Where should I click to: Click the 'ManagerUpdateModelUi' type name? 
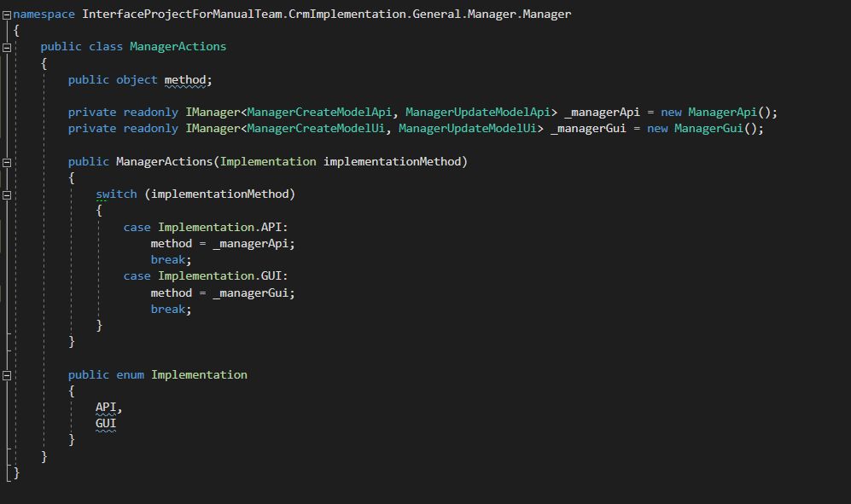pos(467,129)
